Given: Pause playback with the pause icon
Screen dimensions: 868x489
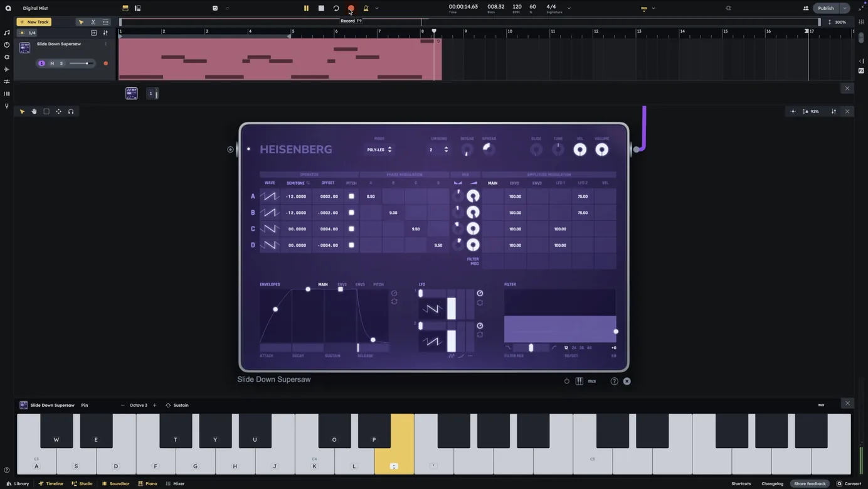Looking at the screenshot, I should (x=306, y=8).
